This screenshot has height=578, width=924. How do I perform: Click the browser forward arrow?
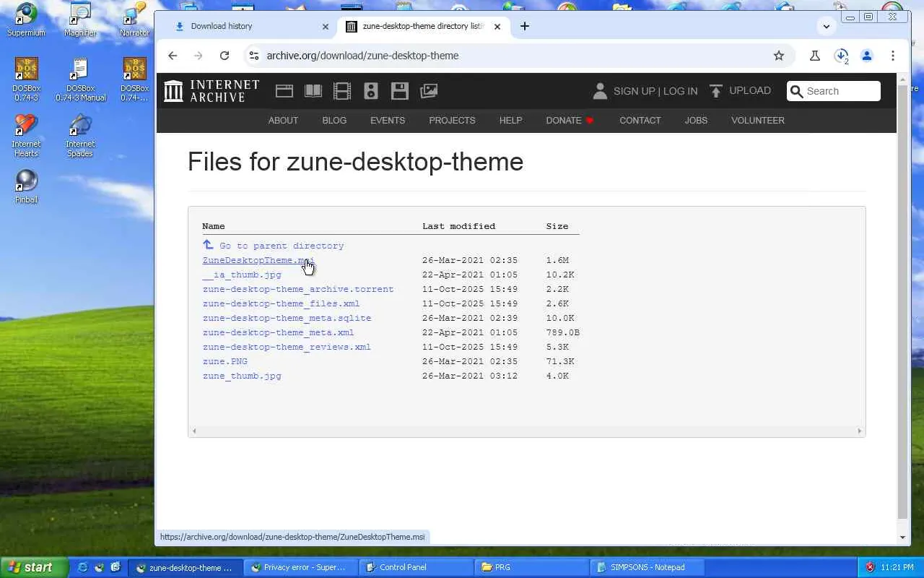click(199, 56)
